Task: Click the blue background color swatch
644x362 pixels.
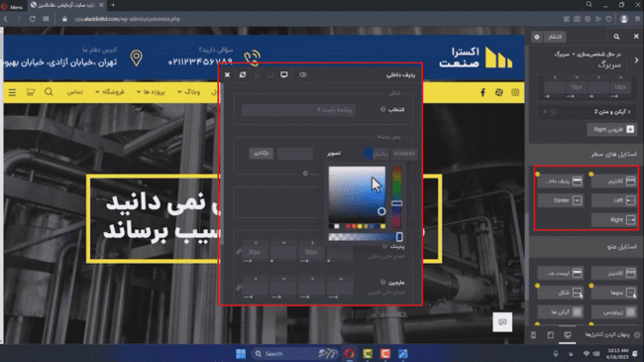Action: 368,154
